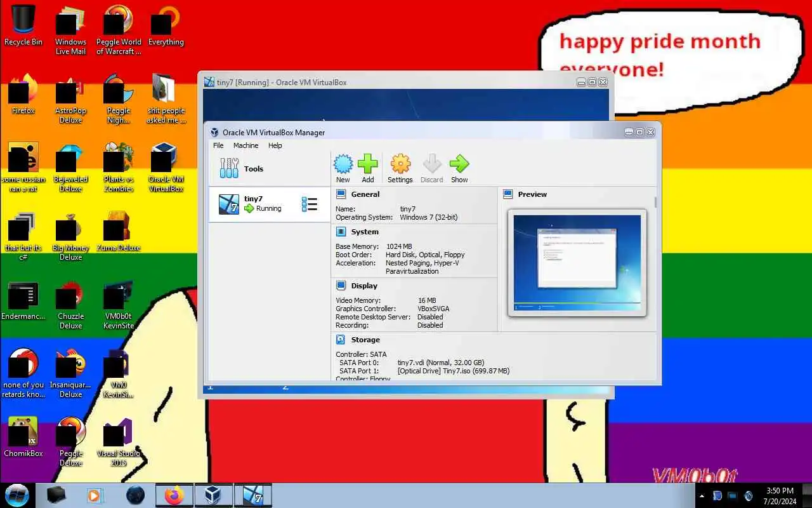This screenshot has height=508, width=812.
Task: Select the tiny7 Running virtual machine entry
Action: (x=270, y=204)
